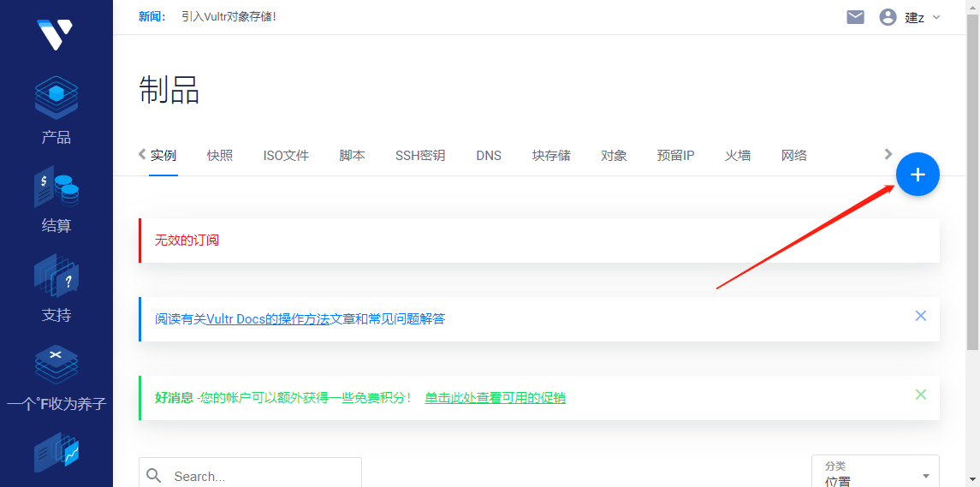Expand the 建z account dropdown

point(923,17)
